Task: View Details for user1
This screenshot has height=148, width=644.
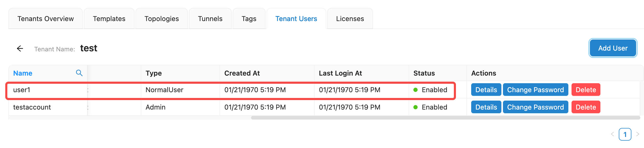Action: pos(486,90)
